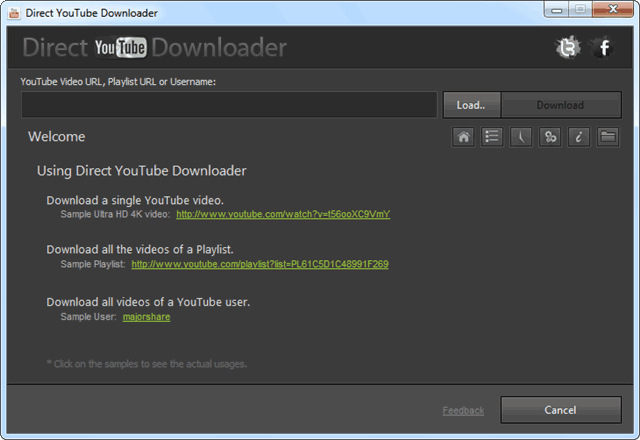Click the "Welcome" heading
The image size is (640, 440).
[x=57, y=137]
